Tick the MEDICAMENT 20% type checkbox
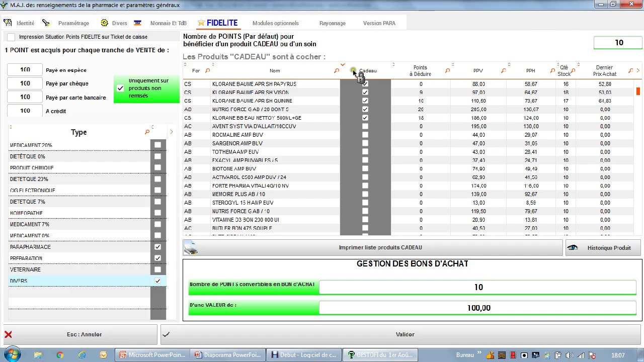 pos(158,145)
